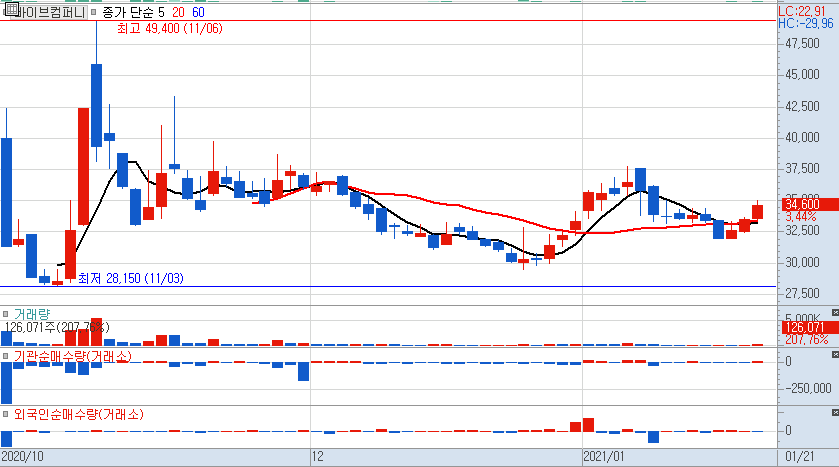Click the 30,000 price axis label
This screenshot has width=839, height=467.
(x=802, y=262)
